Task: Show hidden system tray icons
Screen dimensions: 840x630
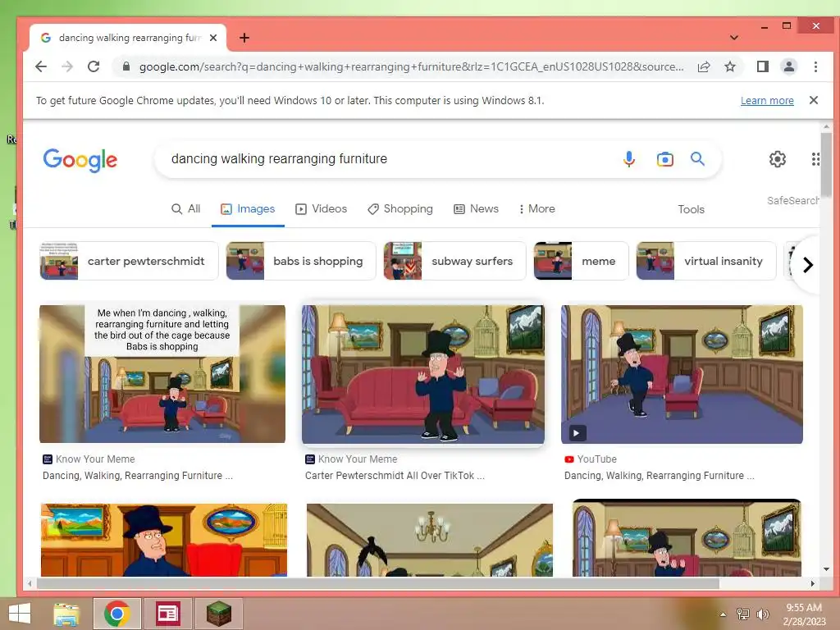Action: coord(724,614)
